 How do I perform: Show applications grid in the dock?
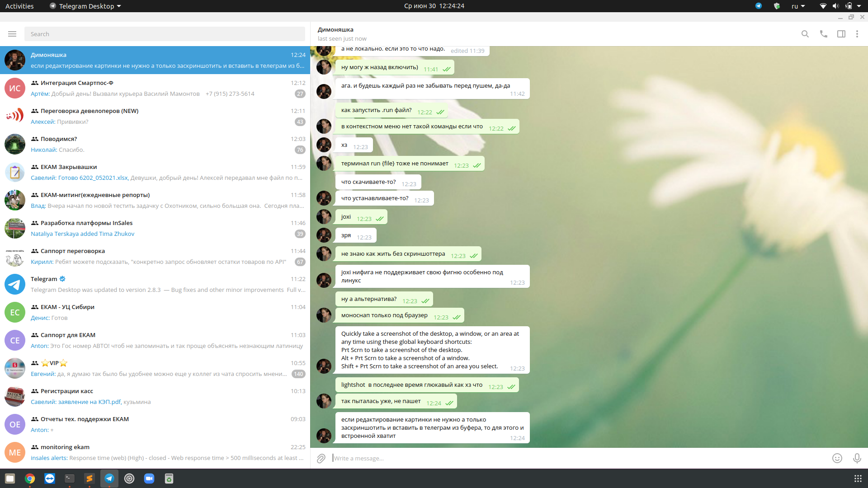858,479
